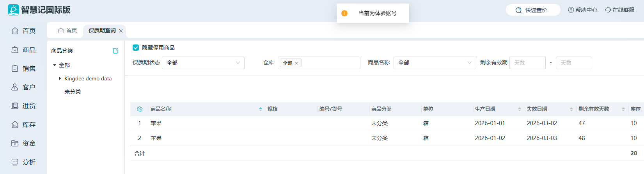Expand the Kingdee demo data node

[x=60, y=78]
